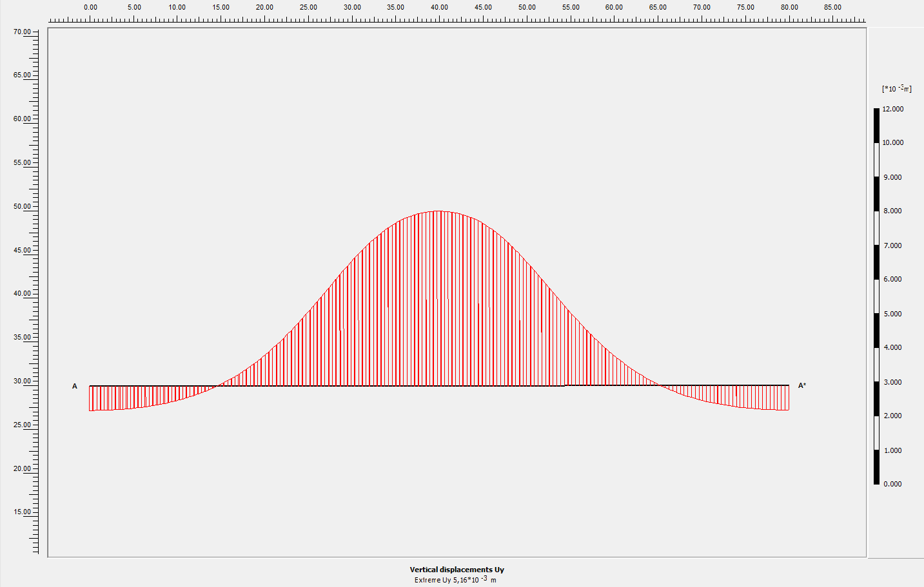Click 50.00 on the horizontal ruler
924x587 pixels.
point(527,7)
